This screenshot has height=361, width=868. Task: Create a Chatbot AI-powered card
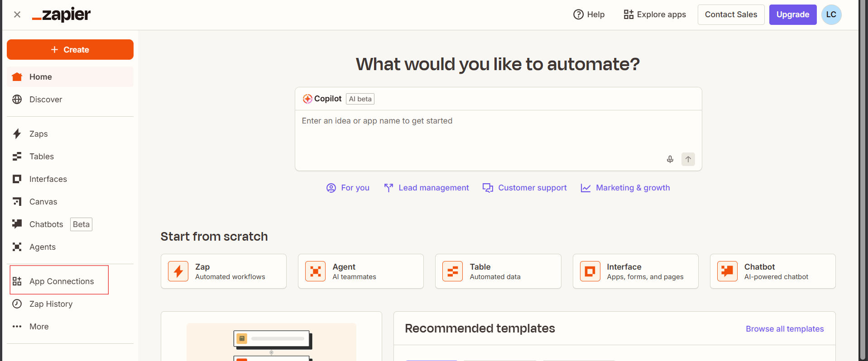tap(773, 271)
